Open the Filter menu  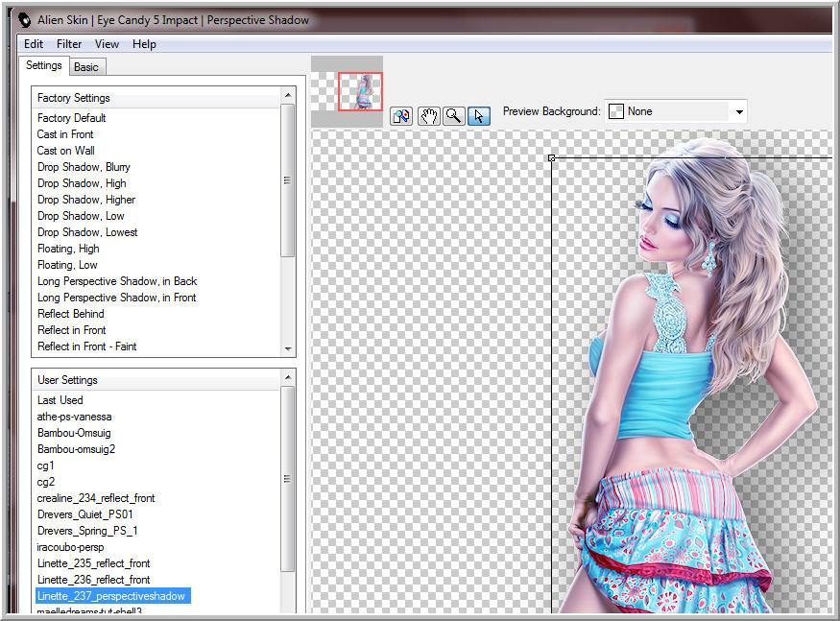69,44
